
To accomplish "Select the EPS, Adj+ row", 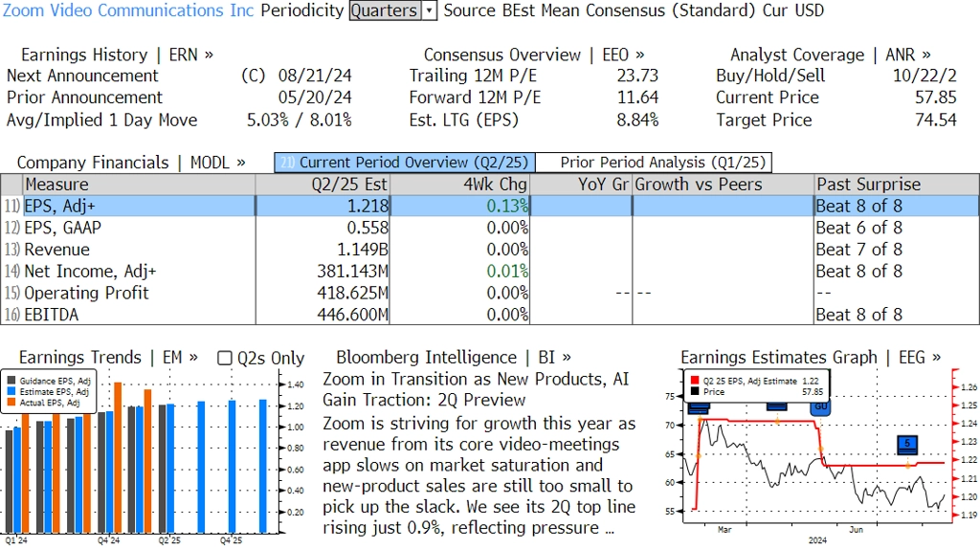I will 490,207.
